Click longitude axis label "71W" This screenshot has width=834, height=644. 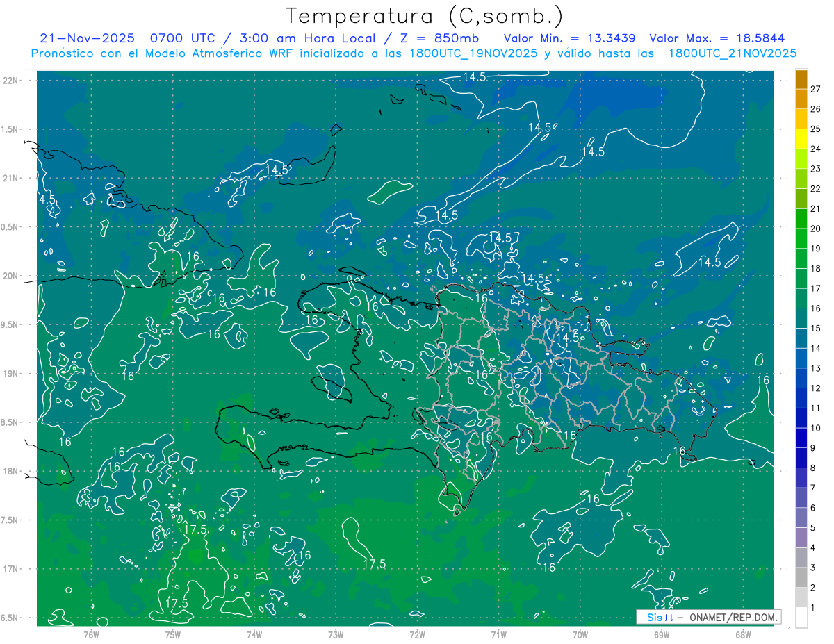[x=498, y=635]
